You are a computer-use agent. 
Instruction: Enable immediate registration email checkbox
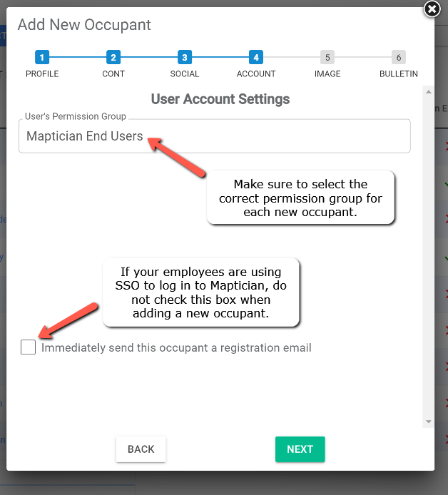[28, 347]
